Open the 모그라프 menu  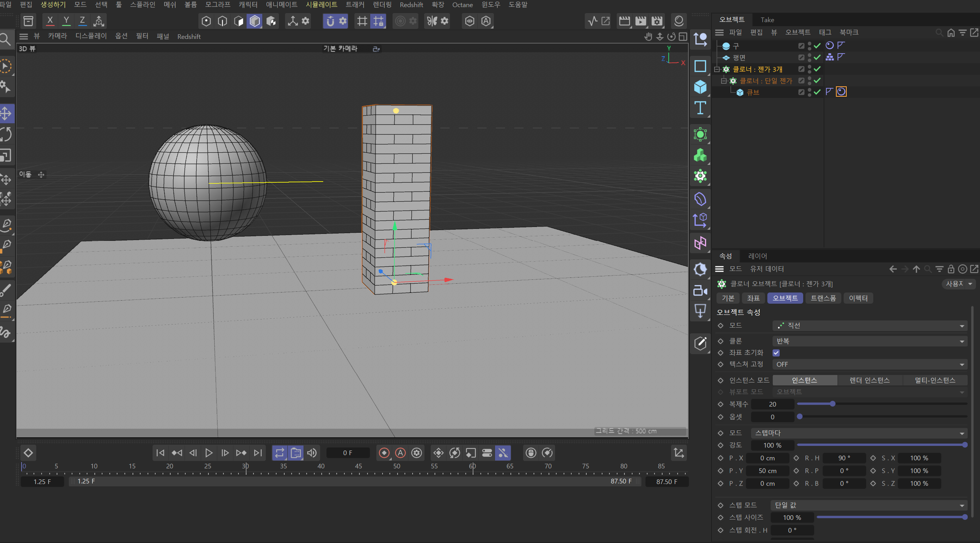(x=218, y=5)
